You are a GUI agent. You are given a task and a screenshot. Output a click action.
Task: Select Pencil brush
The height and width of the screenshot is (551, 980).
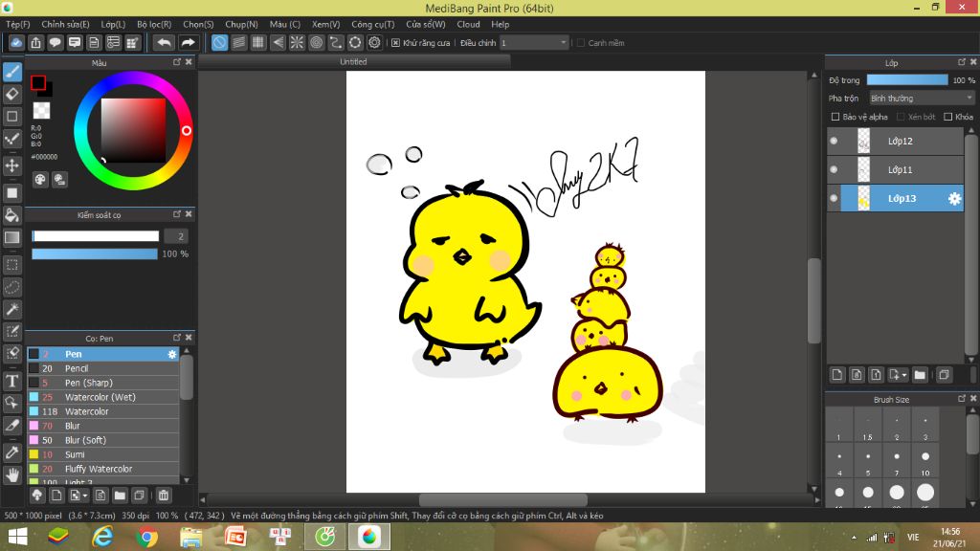pos(103,368)
